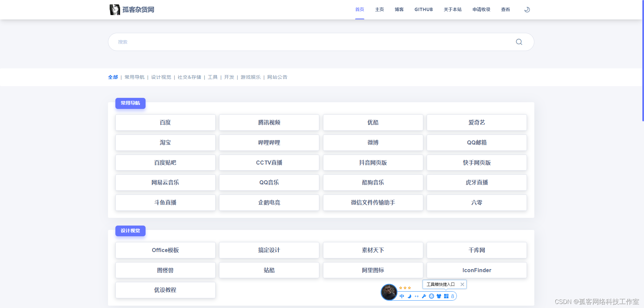Open the 阿里图标 link card
Screen dimensions: 644x308
pos(373,270)
